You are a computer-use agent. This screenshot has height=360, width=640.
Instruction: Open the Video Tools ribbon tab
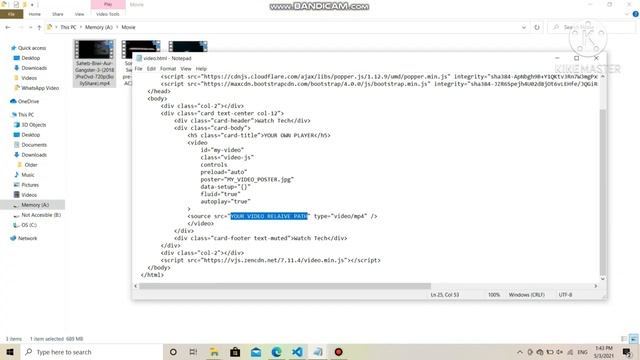[108, 14]
